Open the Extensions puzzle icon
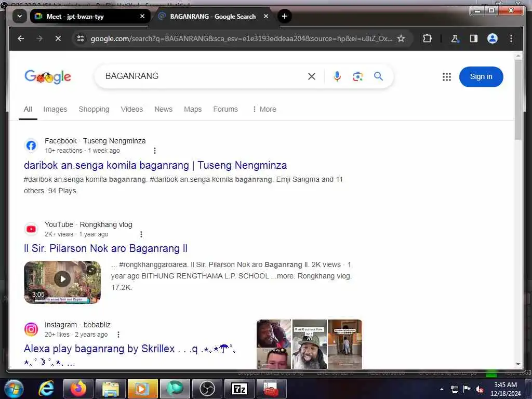This screenshot has height=399, width=532. (427, 38)
